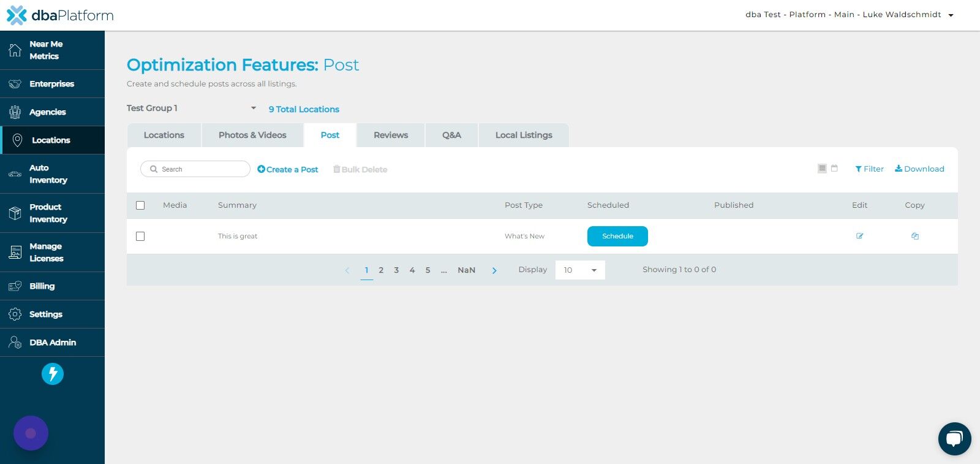Click the Manage Licenses icon
The width and height of the screenshot is (980, 464).
click(x=15, y=253)
